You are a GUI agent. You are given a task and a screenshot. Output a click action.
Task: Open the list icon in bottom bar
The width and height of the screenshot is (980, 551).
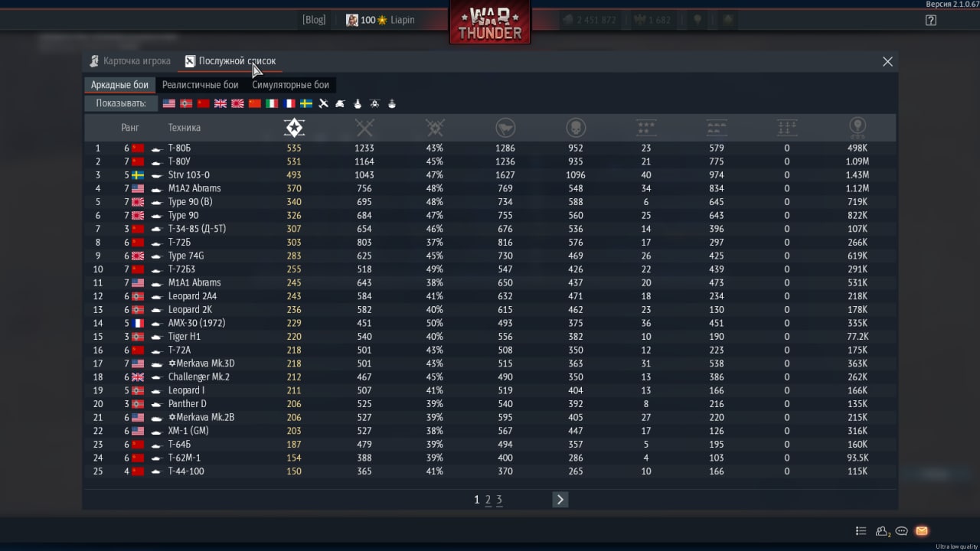861,531
